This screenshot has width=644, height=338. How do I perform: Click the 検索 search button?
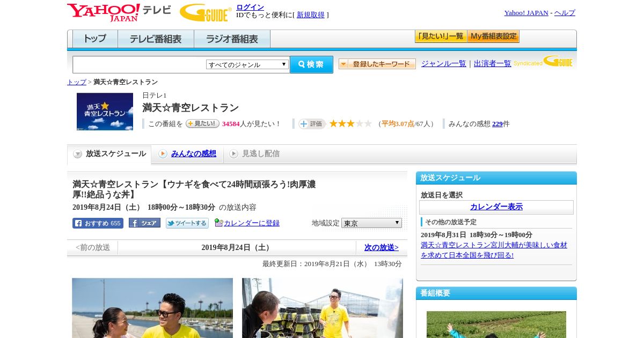tap(311, 64)
